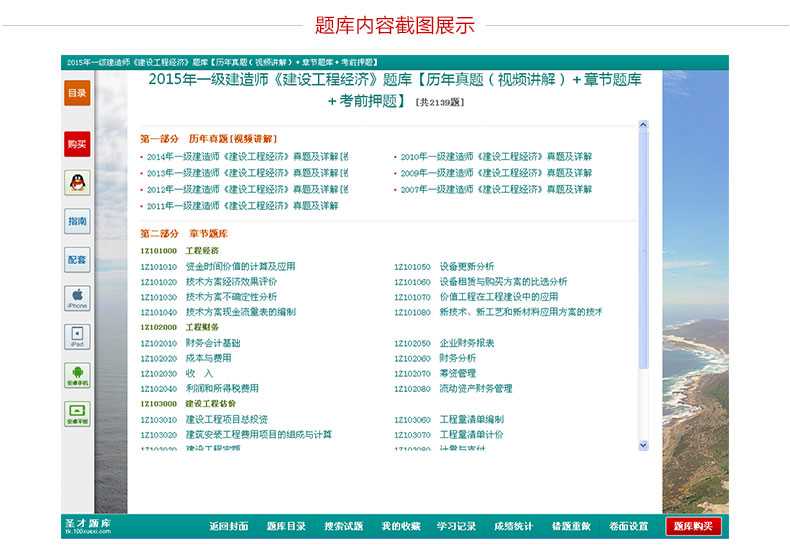Image resolution: width=790 pixels, height=550 pixels.
Task: Click the scrollbar up arrow
Action: 644,127
